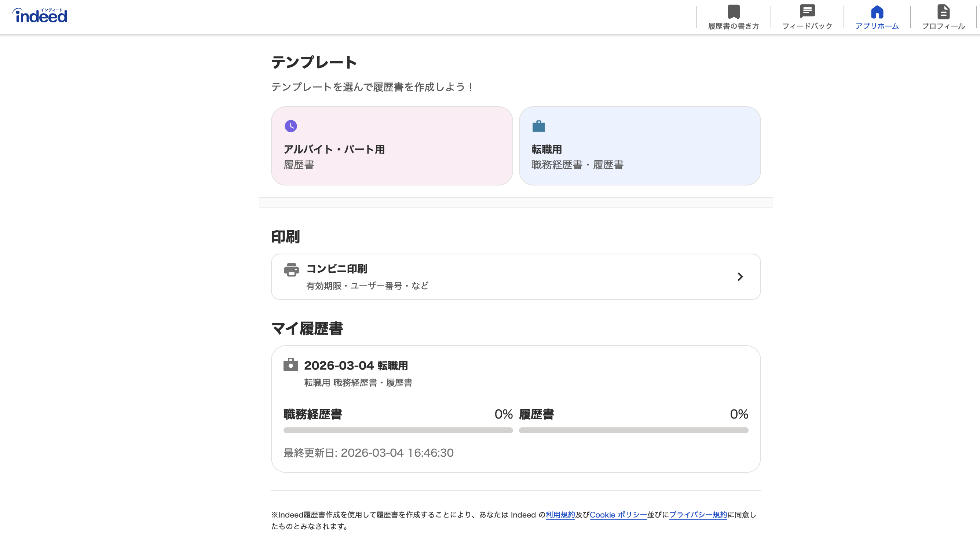
Task: Click the 職務経歴書 progress bar
Action: [x=398, y=430]
